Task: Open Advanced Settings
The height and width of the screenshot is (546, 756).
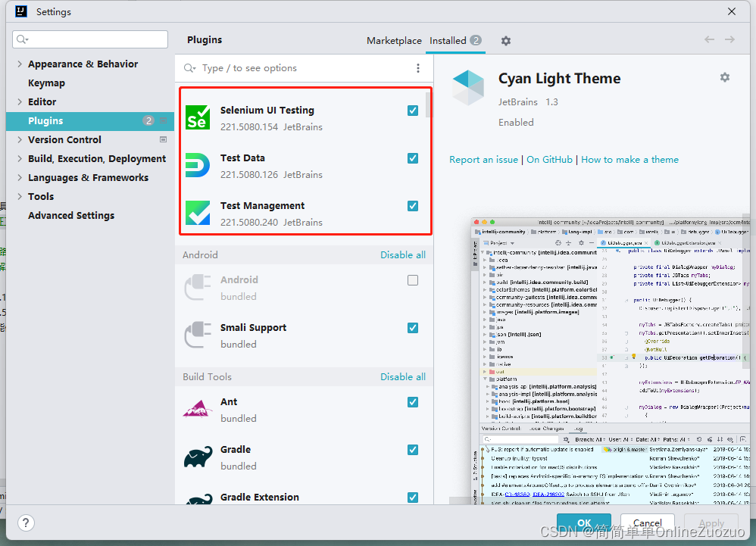Action: pos(71,215)
